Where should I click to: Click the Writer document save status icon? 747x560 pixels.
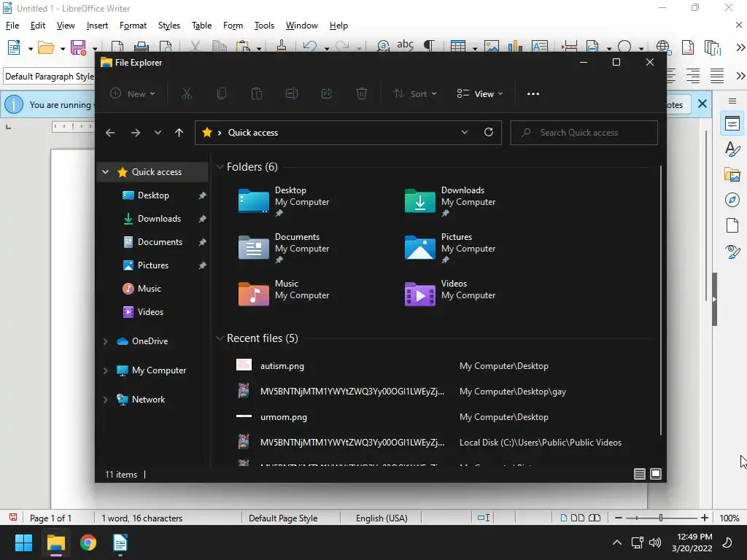tap(13, 517)
